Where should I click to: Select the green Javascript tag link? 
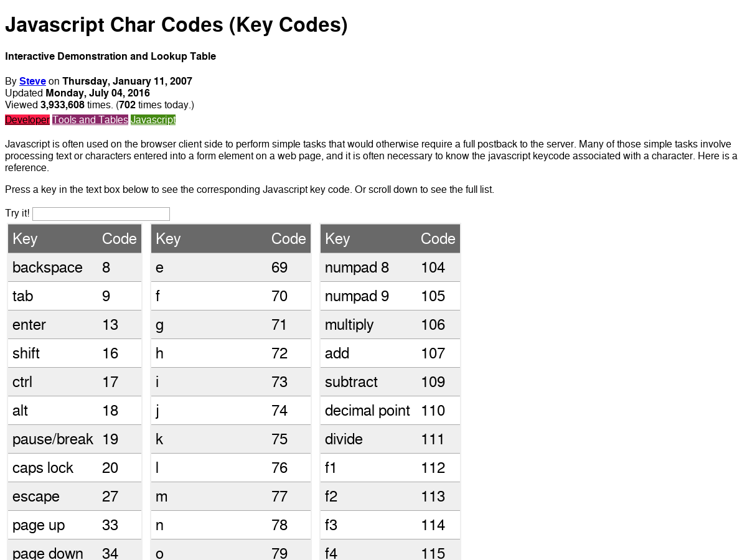pos(153,120)
